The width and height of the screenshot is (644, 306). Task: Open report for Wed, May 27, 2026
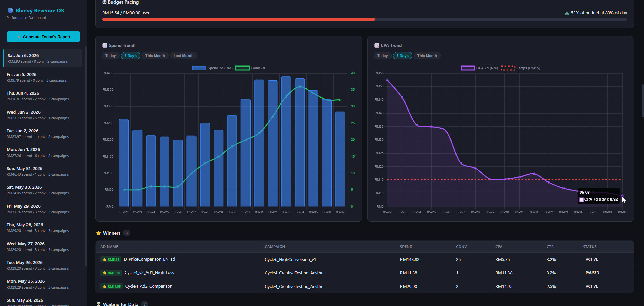pos(43,246)
